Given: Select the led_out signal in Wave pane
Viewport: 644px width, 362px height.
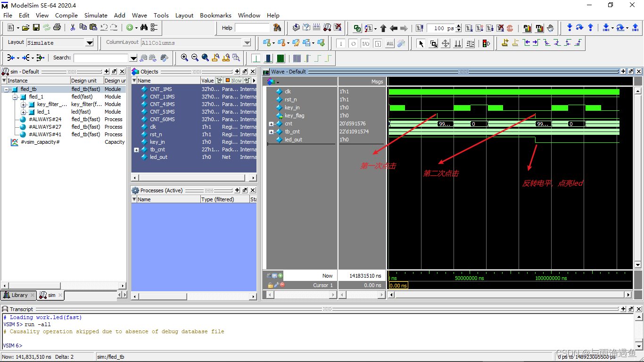Looking at the screenshot, I should tap(293, 140).
